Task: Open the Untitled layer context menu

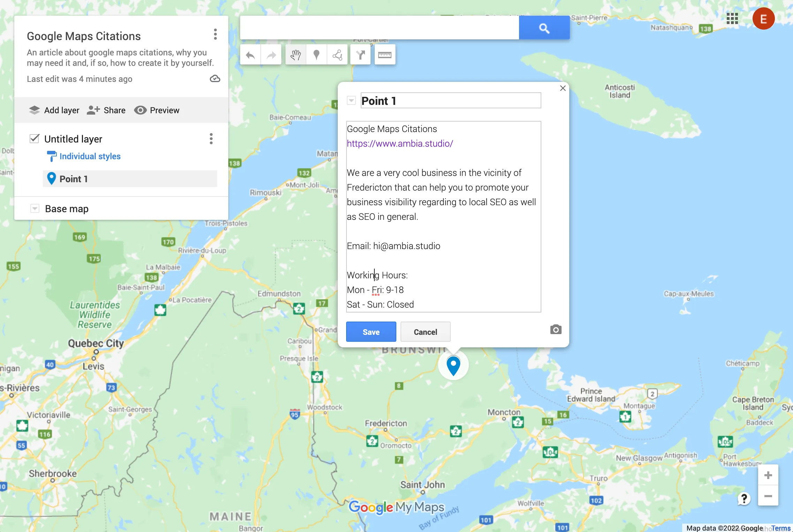Action: pos(211,138)
